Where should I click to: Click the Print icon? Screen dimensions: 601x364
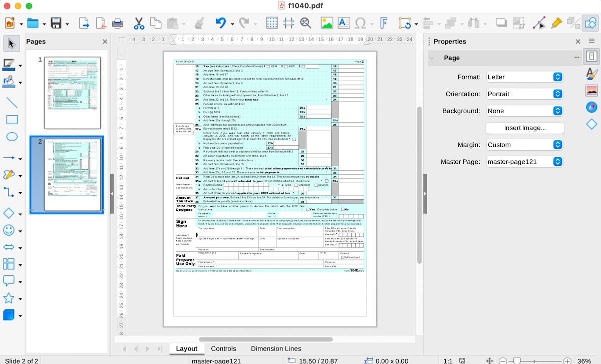118,23
